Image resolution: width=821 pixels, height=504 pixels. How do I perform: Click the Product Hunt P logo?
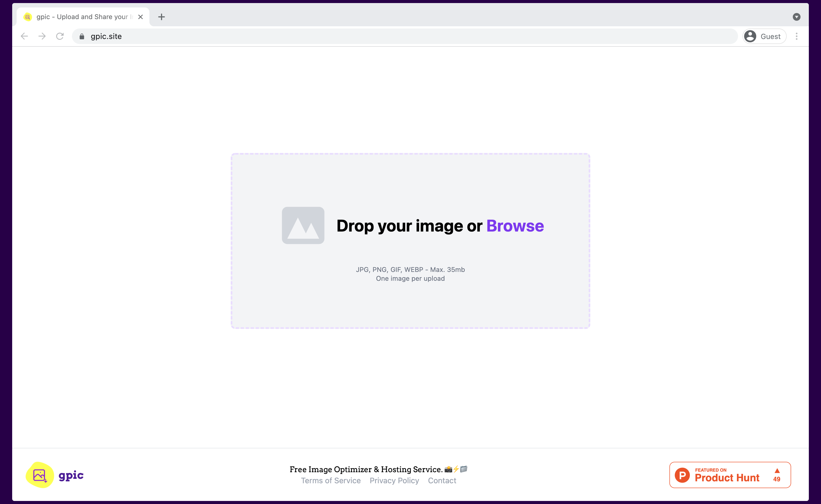[682, 475]
